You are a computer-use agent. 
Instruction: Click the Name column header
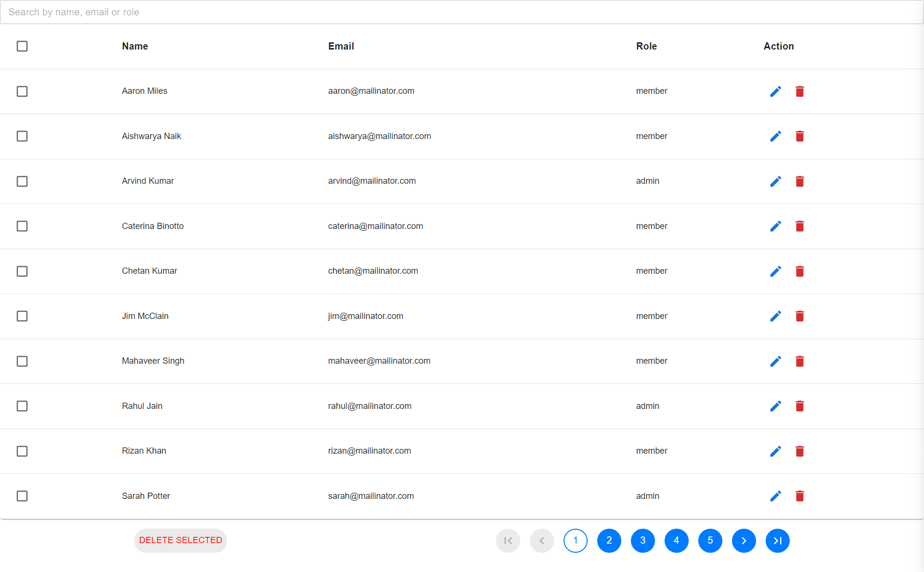click(x=135, y=46)
